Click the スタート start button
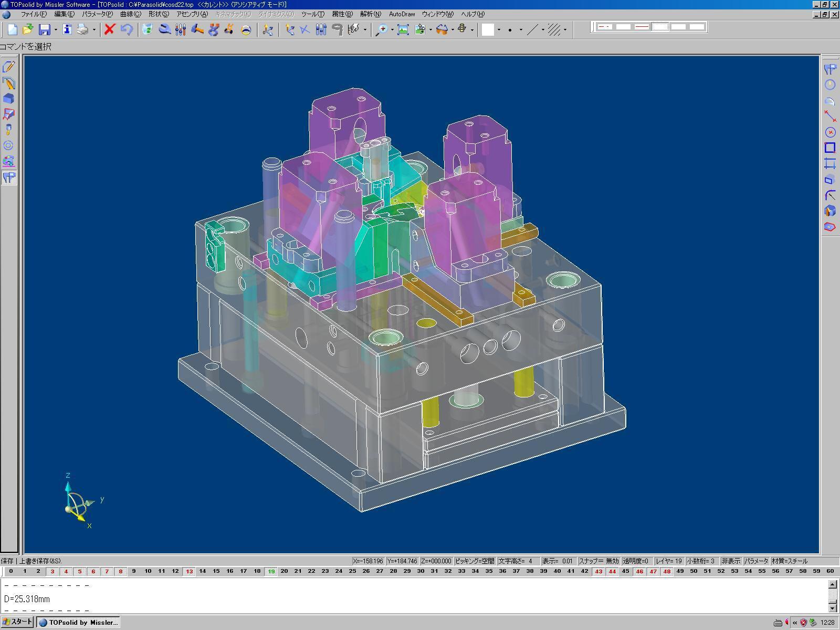The image size is (840, 630). (17, 622)
